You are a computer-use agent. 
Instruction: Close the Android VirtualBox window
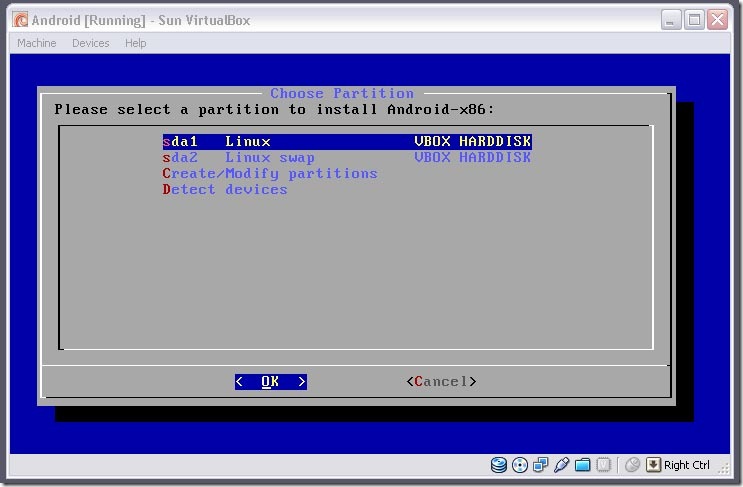(x=717, y=20)
